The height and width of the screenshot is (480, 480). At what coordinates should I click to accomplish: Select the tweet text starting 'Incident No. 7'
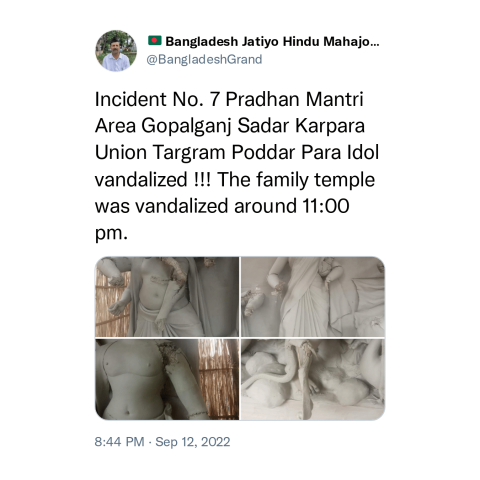(x=237, y=166)
